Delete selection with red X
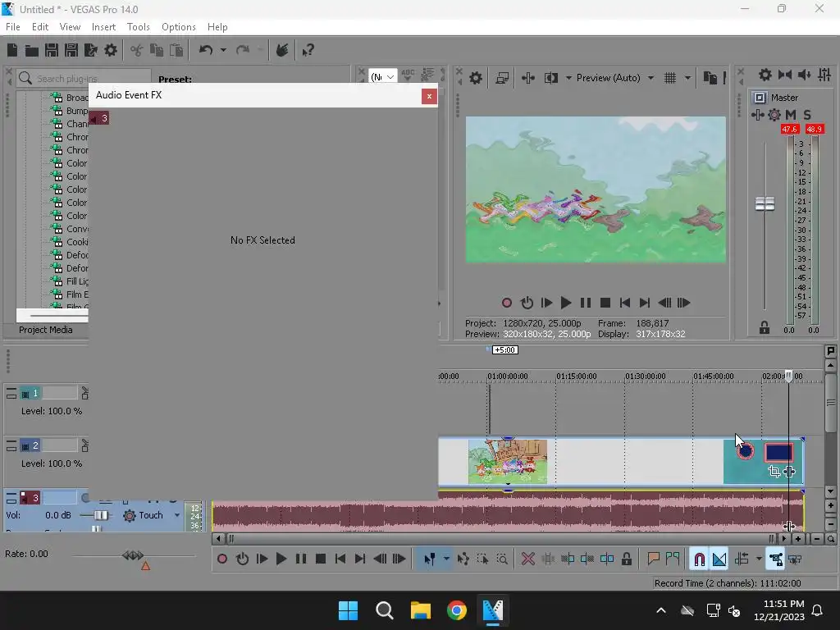Image resolution: width=840 pixels, height=630 pixels. click(528, 559)
